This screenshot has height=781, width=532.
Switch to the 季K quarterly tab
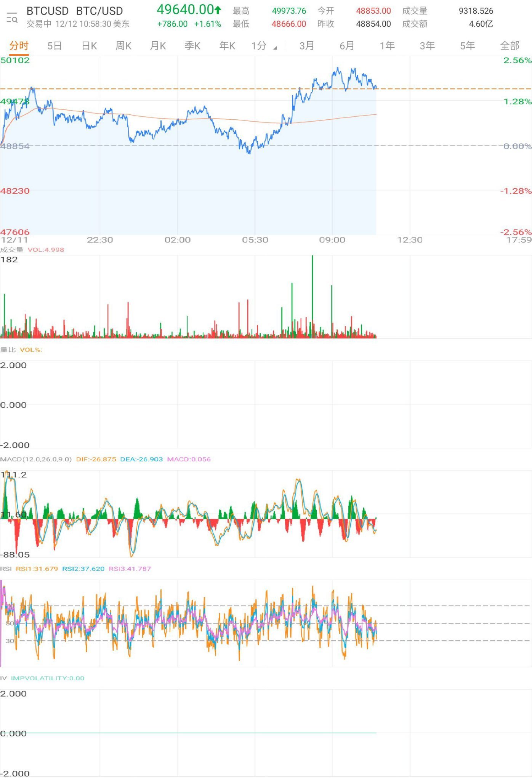coord(192,46)
